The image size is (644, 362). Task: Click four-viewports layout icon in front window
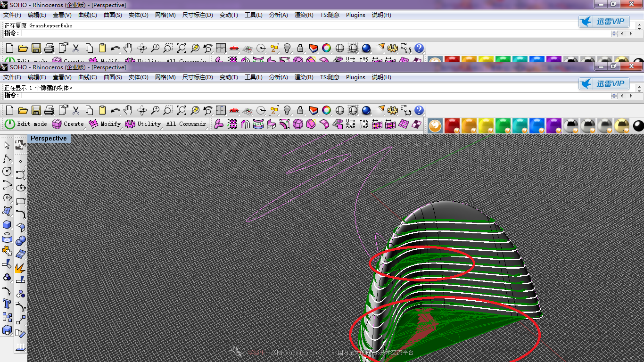pyautogui.click(x=221, y=110)
